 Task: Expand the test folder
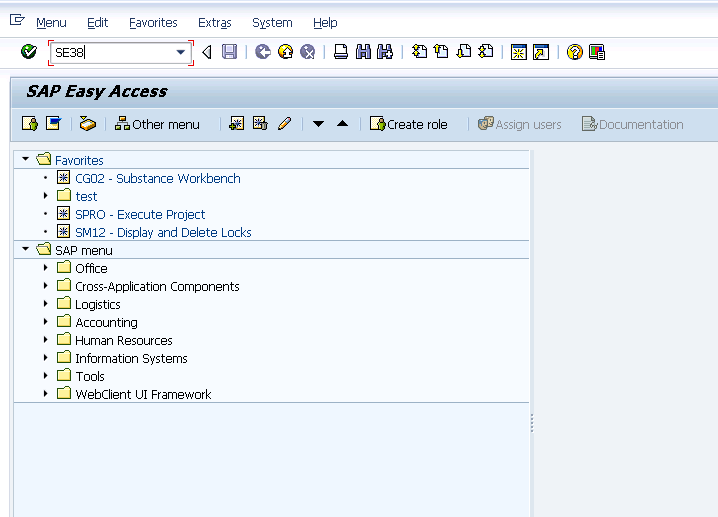pos(45,196)
